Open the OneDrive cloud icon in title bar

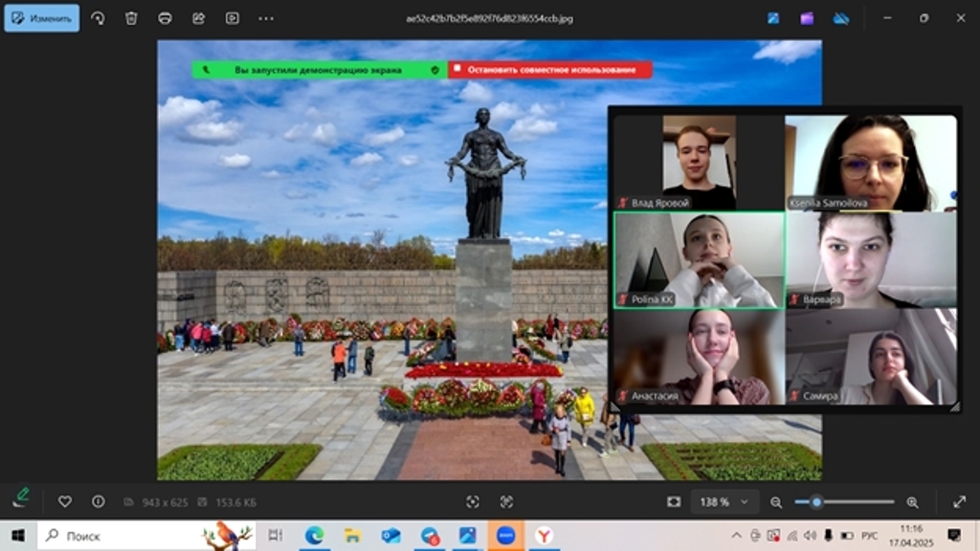click(x=841, y=18)
